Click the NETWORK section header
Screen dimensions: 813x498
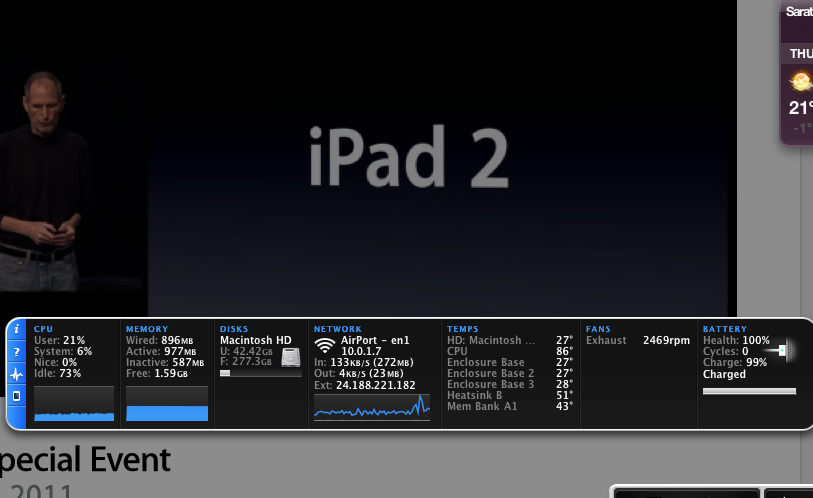pyautogui.click(x=338, y=329)
